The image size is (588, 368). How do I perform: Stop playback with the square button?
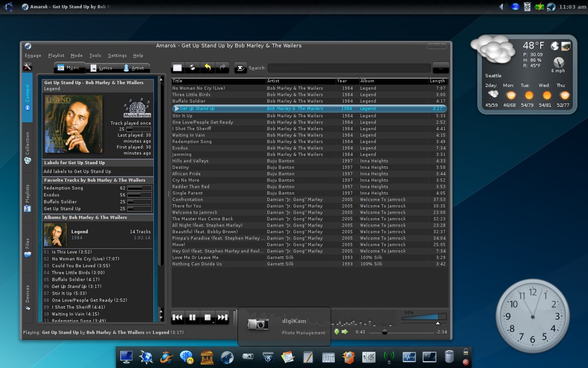207,317
